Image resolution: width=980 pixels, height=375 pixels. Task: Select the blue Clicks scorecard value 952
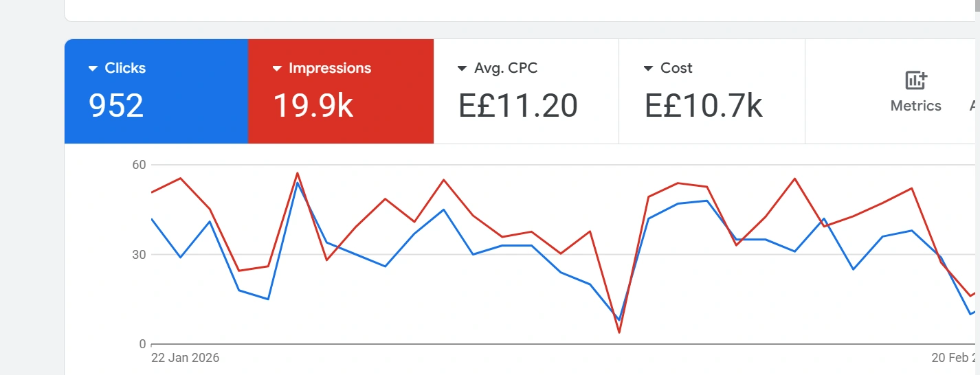point(116,106)
